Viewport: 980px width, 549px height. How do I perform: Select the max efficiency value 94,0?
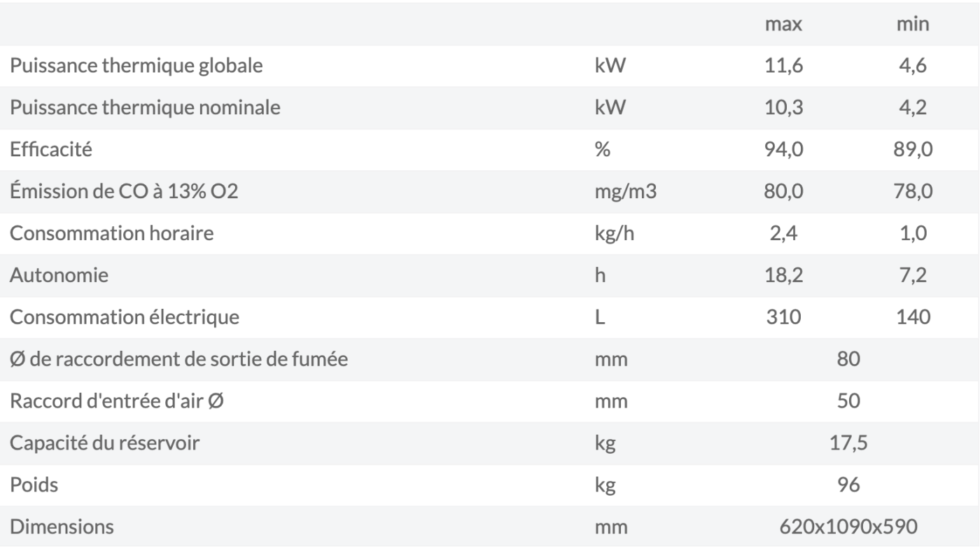point(784,150)
